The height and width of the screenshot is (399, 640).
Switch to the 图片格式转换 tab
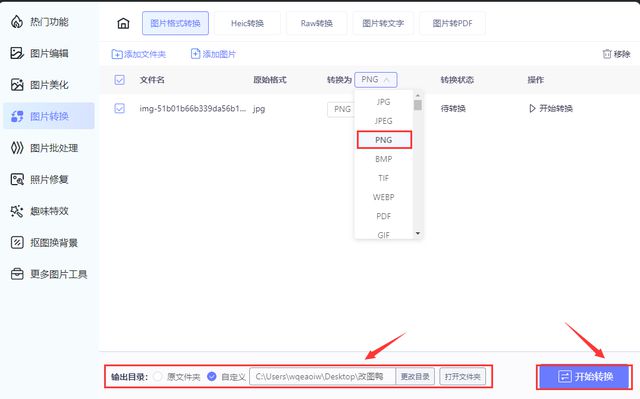176,23
